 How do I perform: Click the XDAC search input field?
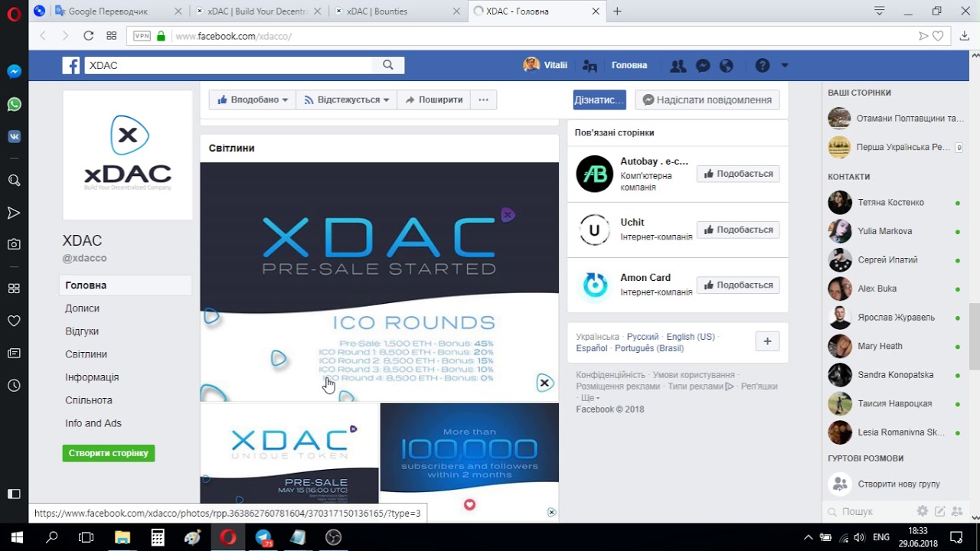coord(228,66)
